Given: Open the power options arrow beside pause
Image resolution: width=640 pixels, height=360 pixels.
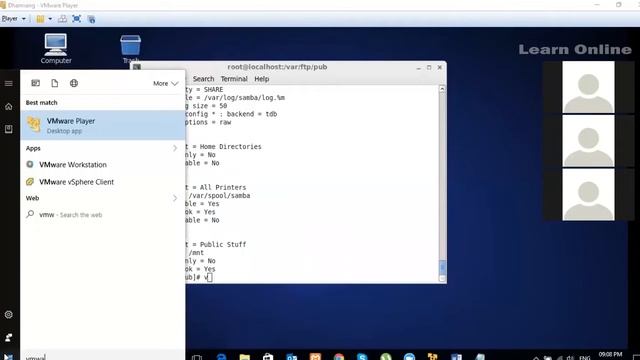Looking at the screenshot, I should click(x=50, y=19).
